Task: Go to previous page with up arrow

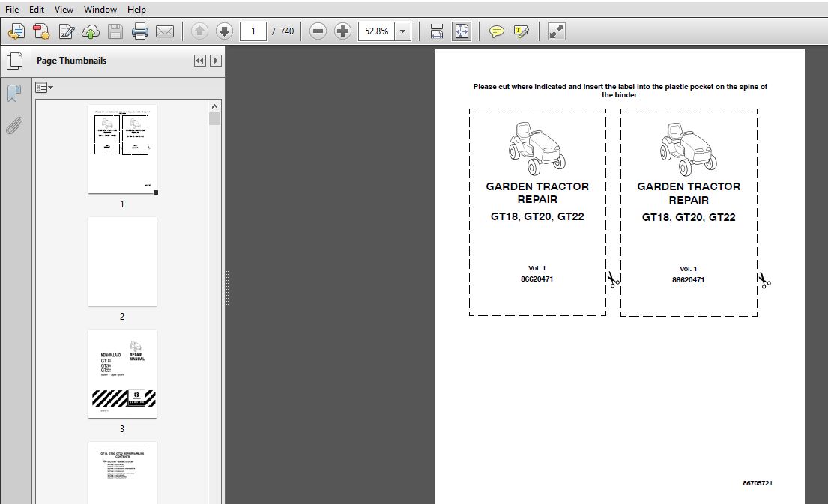Action: (x=199, y=31)
